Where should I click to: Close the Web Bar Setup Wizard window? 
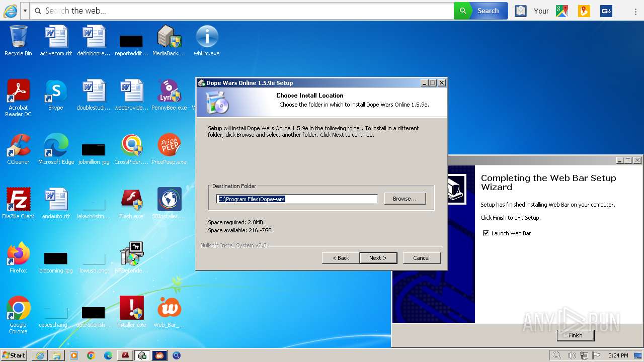[x=637, y=160]
